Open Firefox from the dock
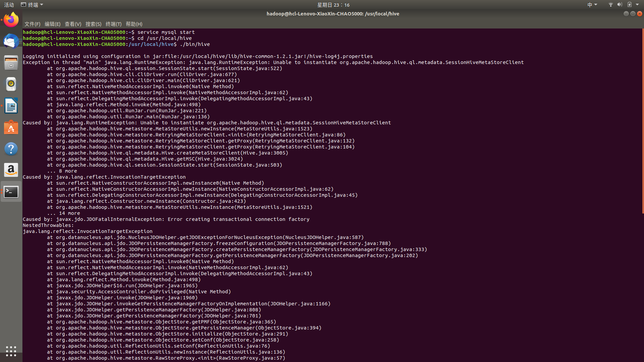The width and height of the screenshot is (644, 362). pos(11,20)
